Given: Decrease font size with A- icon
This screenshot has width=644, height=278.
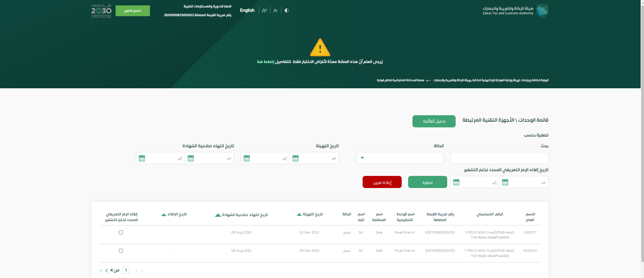Looking at the screenshot, I should (276, 10).
